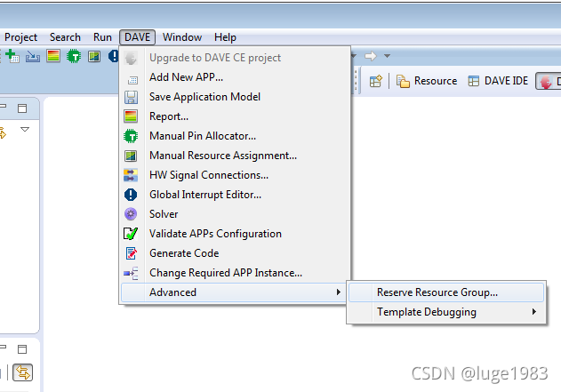
Task: Click the Change Required APP Instance icon
Action: [x=131, y=273]
